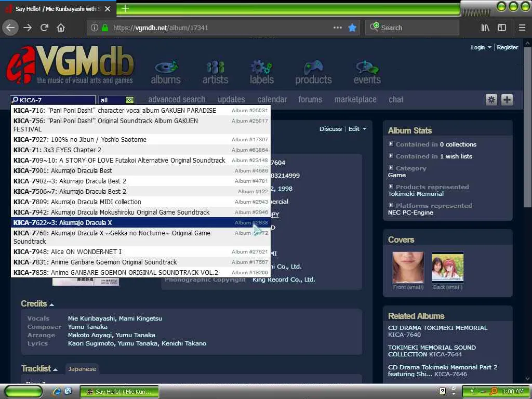Click the VGMdb search field with KICA-7
Viewport: 532px width, 399px height.
pos(54,100)
